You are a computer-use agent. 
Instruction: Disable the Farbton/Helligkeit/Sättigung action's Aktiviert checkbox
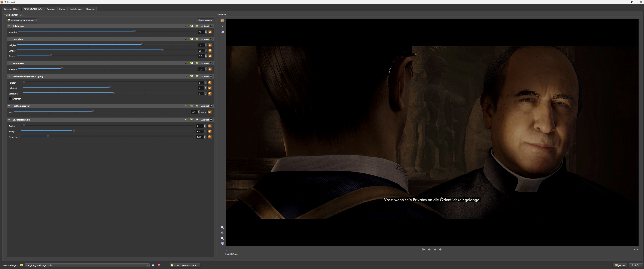point(211,76)
